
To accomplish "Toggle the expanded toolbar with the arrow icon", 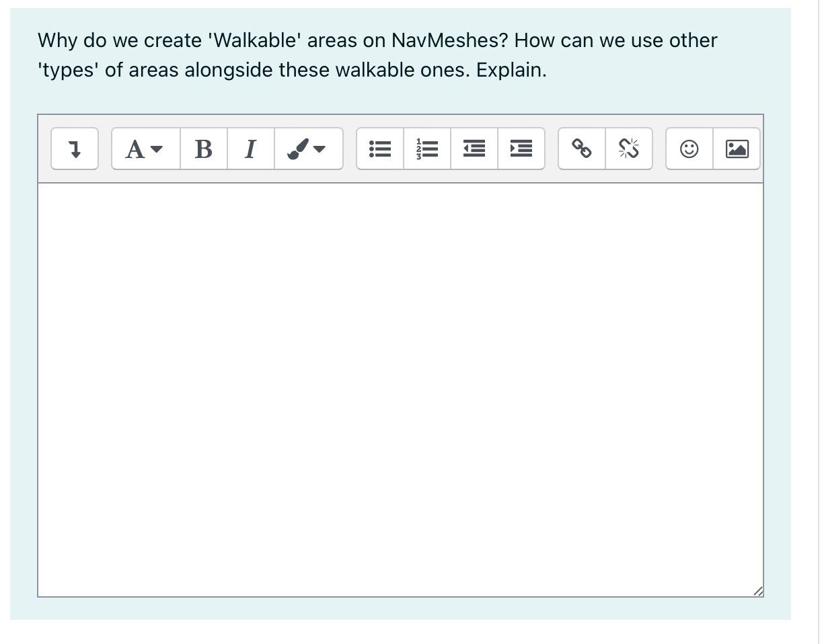I will point(74,149).
